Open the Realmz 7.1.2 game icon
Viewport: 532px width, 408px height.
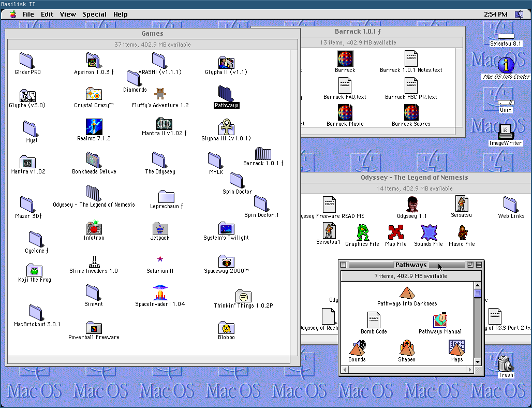pos(94,126)
